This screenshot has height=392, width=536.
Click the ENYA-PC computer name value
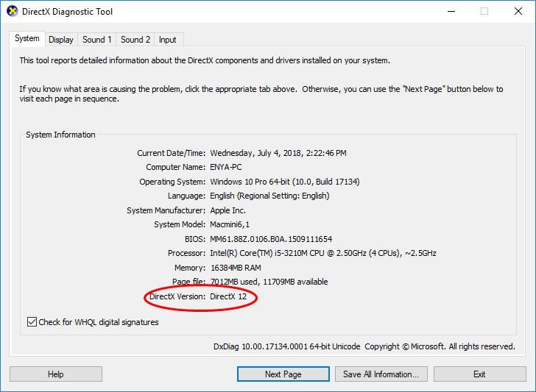226,167
